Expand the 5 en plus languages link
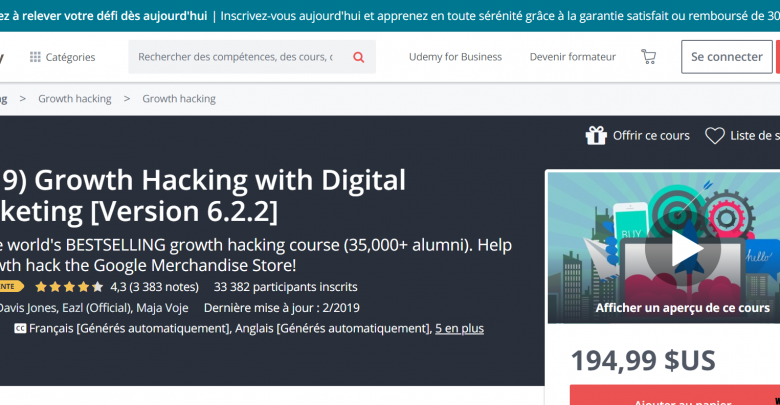Viewport: 780px width, 405px height. coord(459,329)
